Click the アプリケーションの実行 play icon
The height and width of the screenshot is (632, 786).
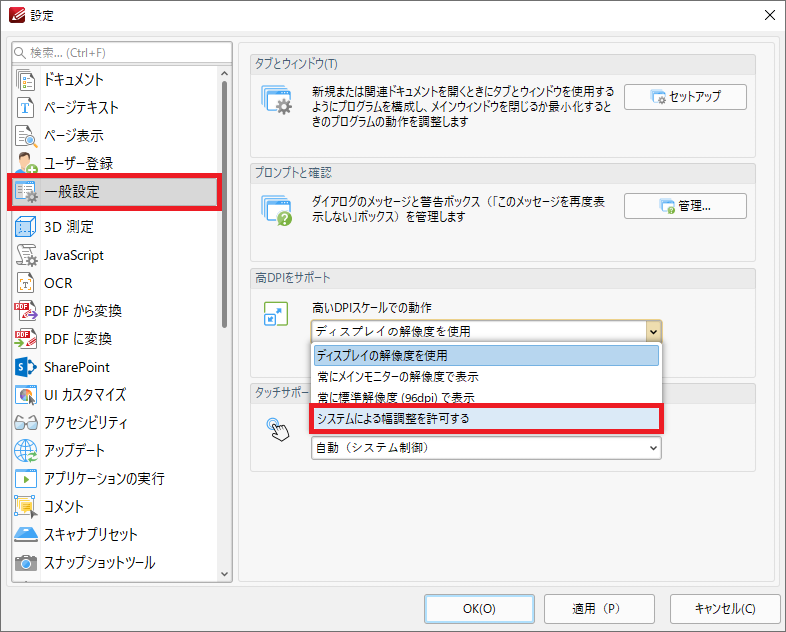point(26,479)
